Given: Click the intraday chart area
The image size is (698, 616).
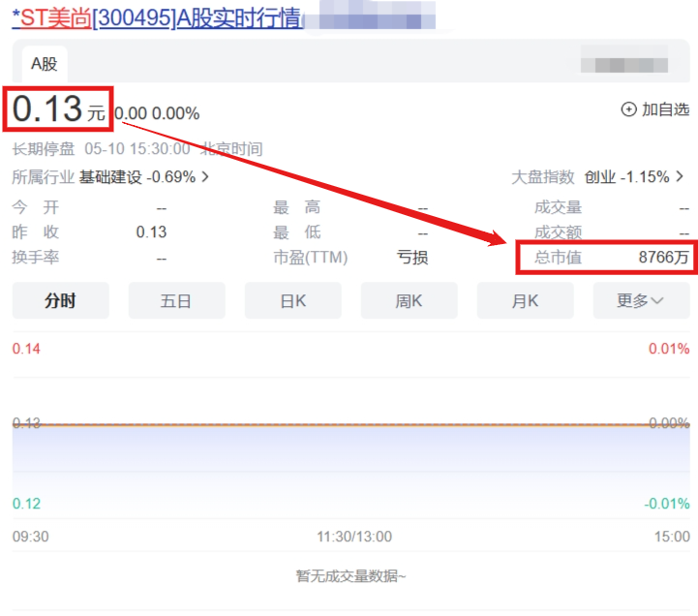Looking at the screenshot, I should click(351, 425).
